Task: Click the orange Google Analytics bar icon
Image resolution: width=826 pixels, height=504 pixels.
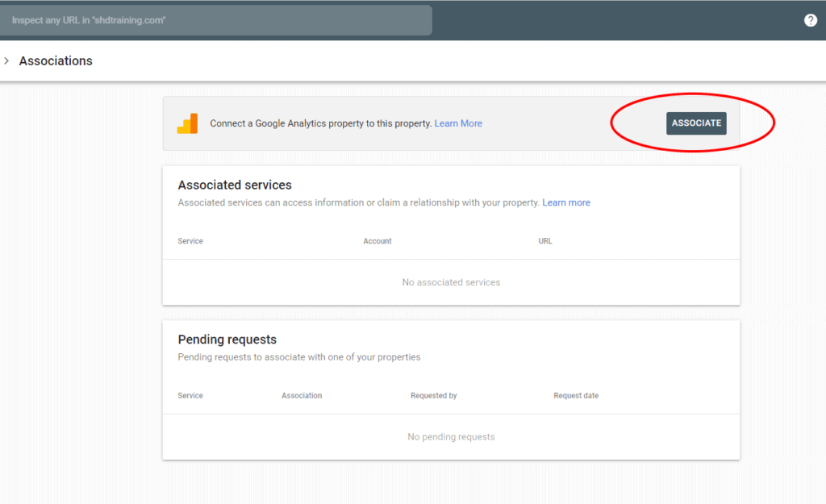Action: [188, 123]
